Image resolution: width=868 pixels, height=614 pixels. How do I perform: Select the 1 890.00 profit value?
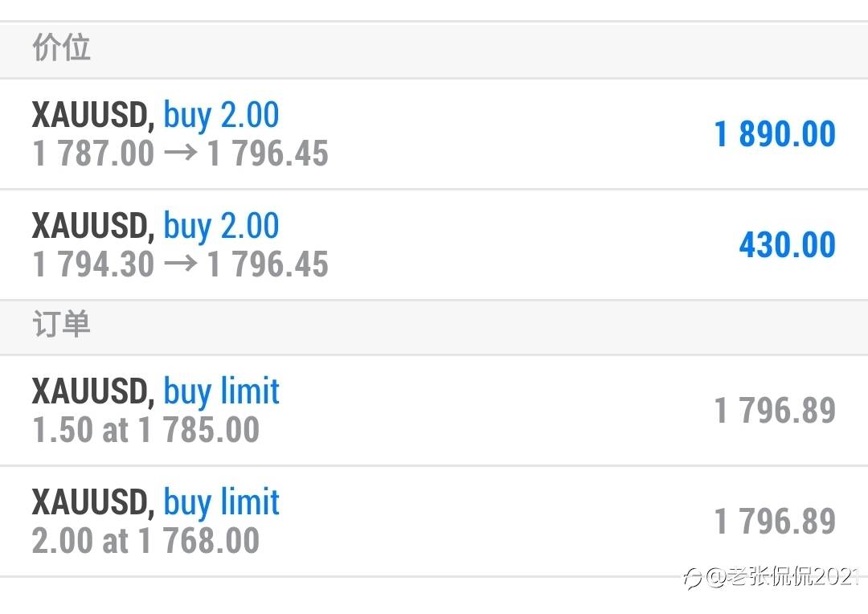[x=775, y=134]
